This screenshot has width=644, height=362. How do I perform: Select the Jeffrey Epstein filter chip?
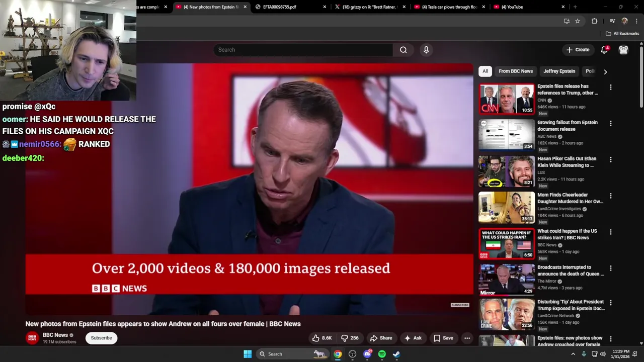(x=559, y=71)
